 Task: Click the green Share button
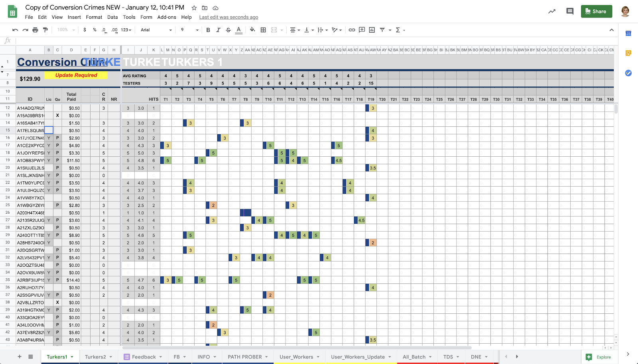(x=596, y=12)
